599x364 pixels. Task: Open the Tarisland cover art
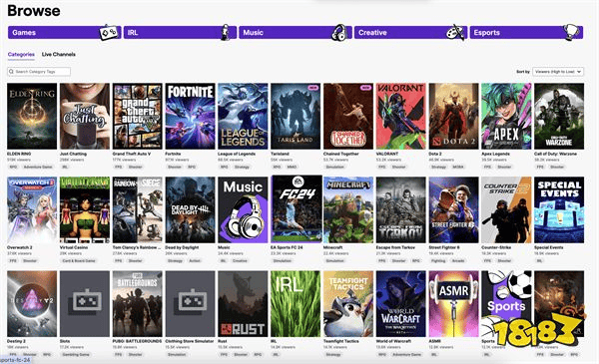point(296,116)
